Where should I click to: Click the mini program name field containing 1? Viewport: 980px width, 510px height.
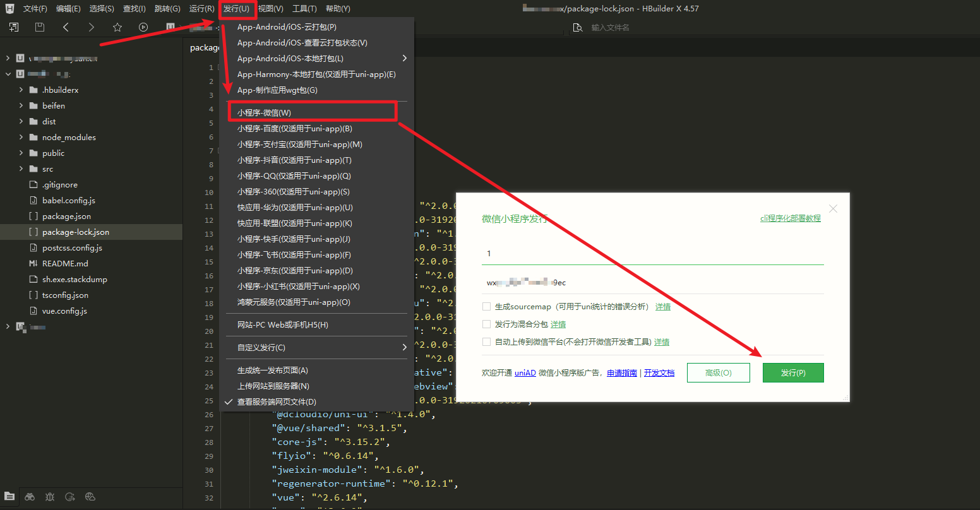coord(653,254)
